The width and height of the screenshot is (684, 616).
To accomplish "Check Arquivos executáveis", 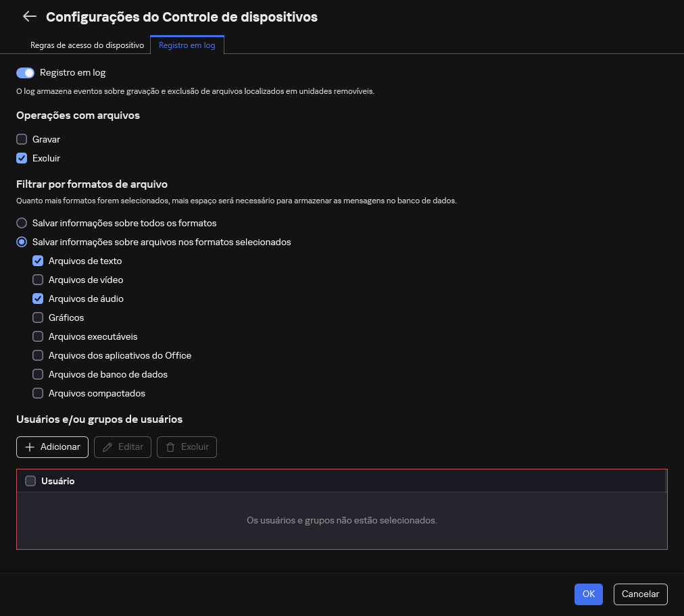I will pos(38,336).
